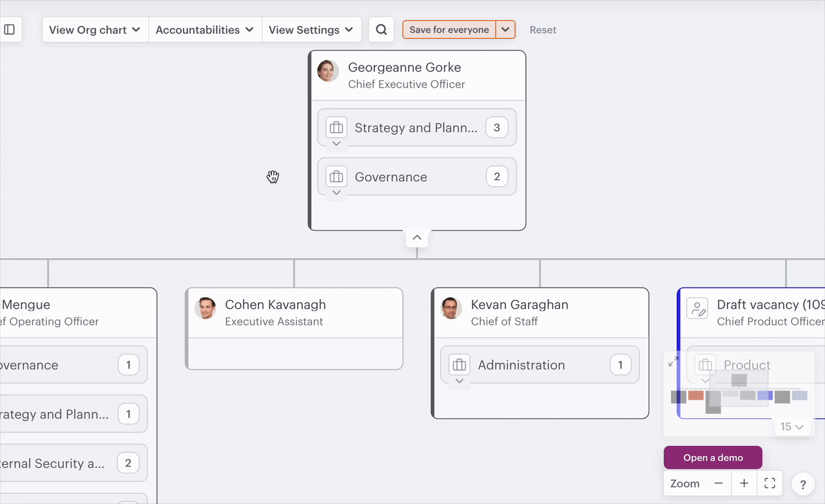Zoom out with the minus button
825x504 pixels.
pos(718,483)
